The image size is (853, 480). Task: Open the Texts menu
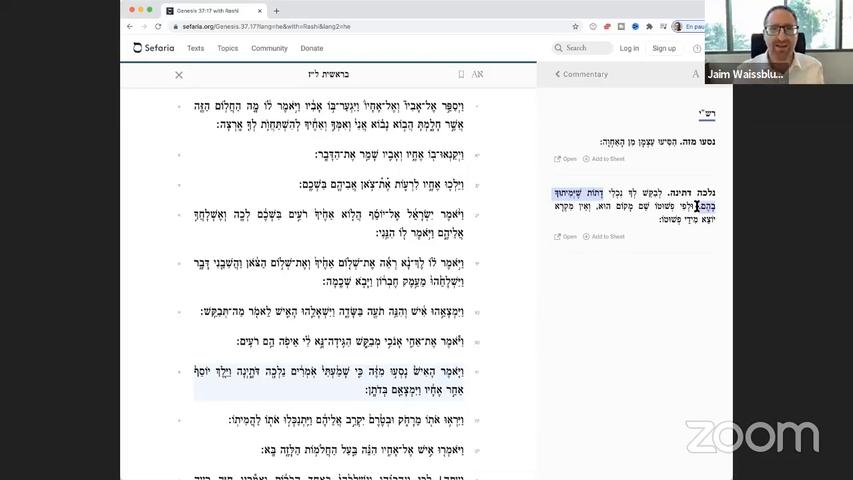pos(195,48)
